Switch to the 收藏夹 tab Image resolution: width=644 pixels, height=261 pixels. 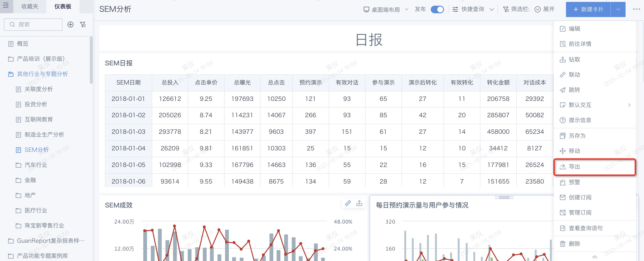tap(30, 6)
